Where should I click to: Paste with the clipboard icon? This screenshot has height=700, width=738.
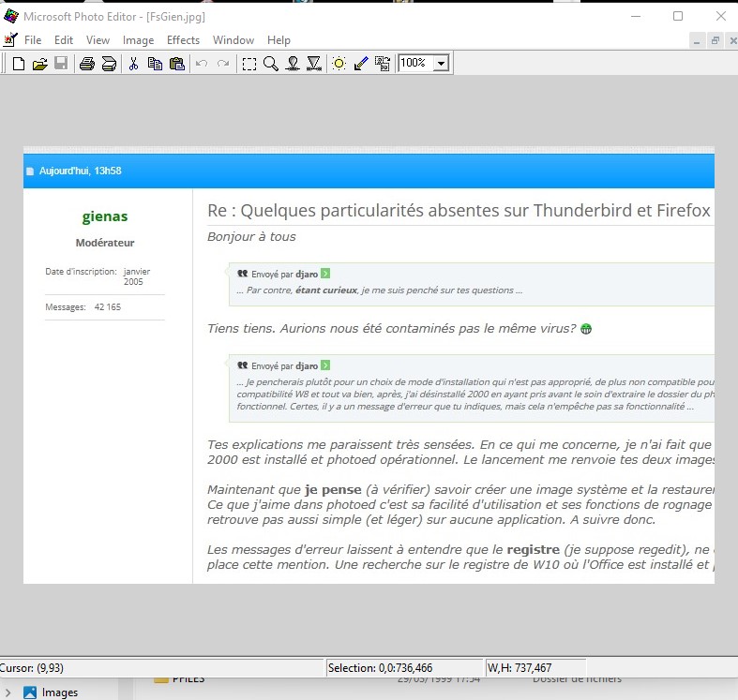pyautogui.click(x=177, y=64)
